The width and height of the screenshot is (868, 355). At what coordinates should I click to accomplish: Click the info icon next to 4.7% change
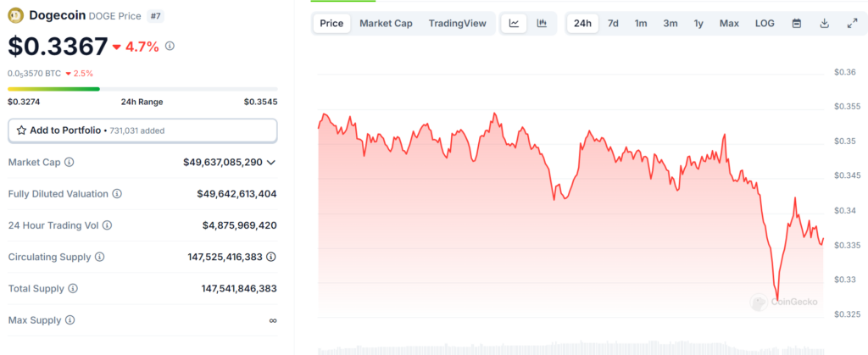point(170,46)
